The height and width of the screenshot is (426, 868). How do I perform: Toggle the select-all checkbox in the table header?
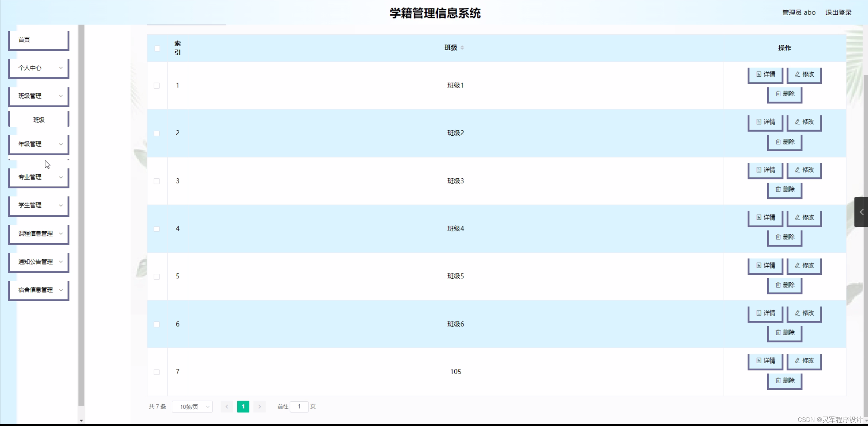pyautogui.click(x=157, y=48)
